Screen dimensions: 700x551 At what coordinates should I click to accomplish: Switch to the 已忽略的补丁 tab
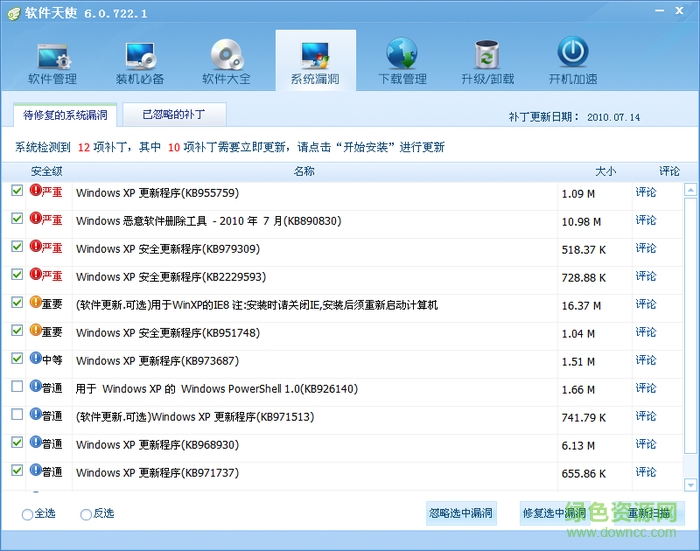point(176,115)
